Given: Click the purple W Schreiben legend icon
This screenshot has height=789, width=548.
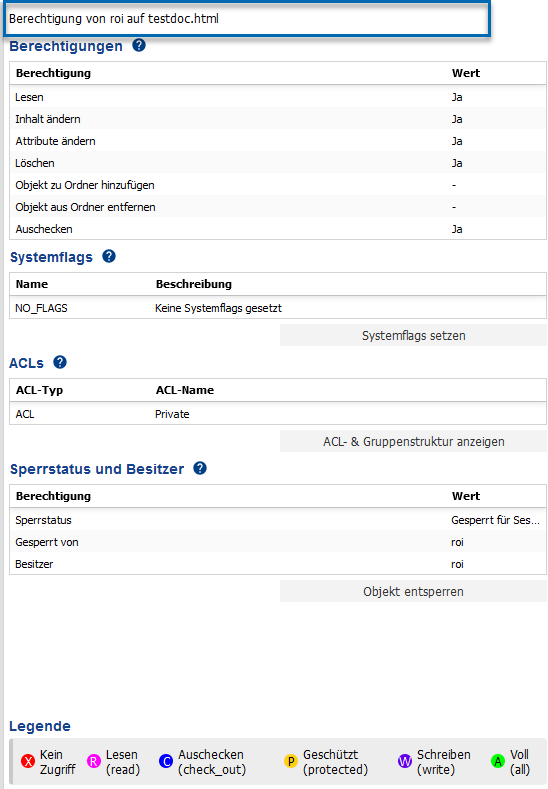Looking at the screenshot, I should pyautogui.click(x=405, y=761).
